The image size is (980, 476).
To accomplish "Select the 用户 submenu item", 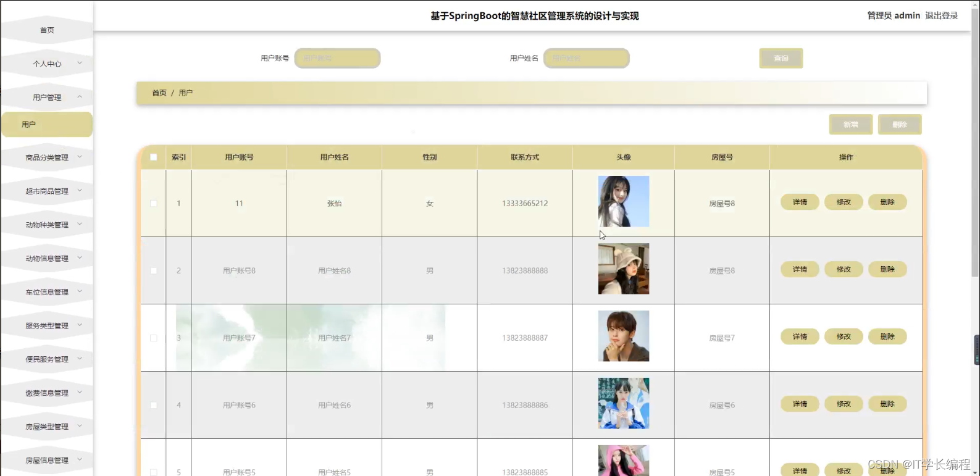I will click(47, 124).
